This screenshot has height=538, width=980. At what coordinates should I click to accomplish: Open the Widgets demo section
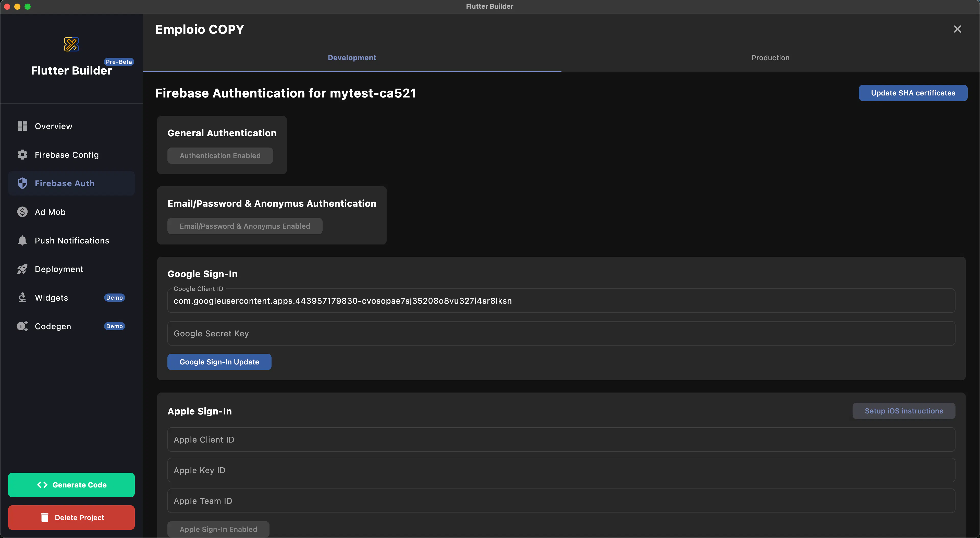[x=71, y=298]
